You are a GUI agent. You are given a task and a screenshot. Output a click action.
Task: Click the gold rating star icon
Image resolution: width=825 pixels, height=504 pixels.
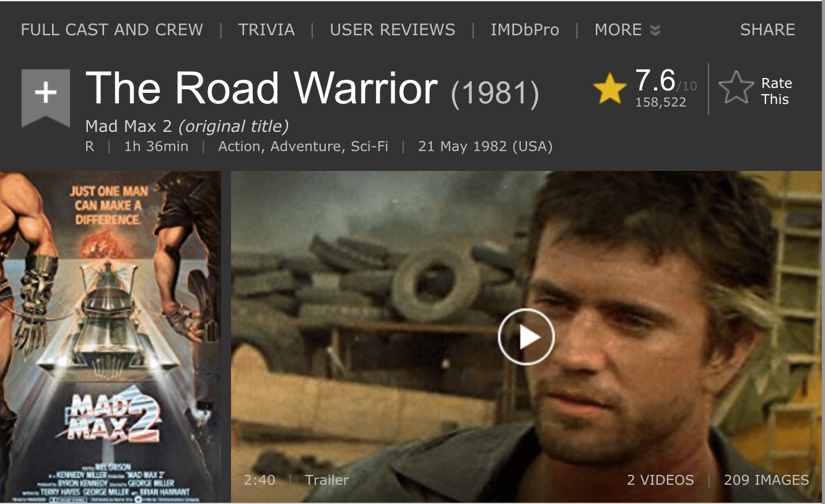pos(610,90)
